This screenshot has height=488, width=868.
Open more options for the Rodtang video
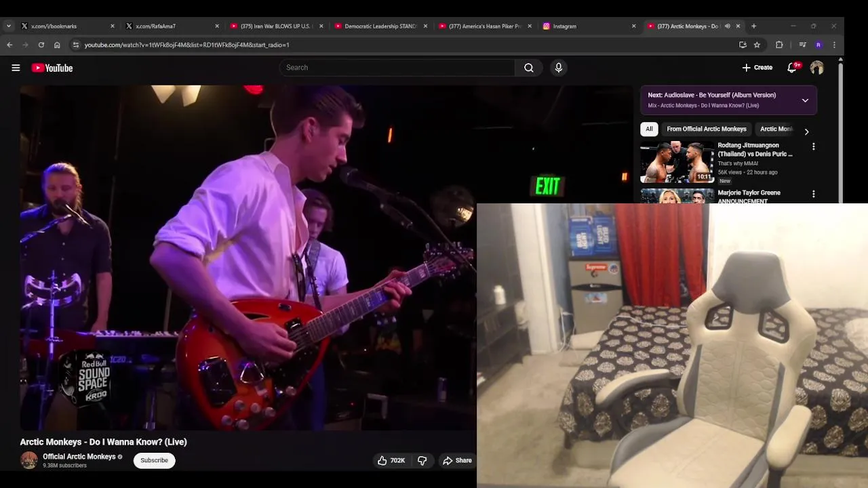click(x=814, y=146)
